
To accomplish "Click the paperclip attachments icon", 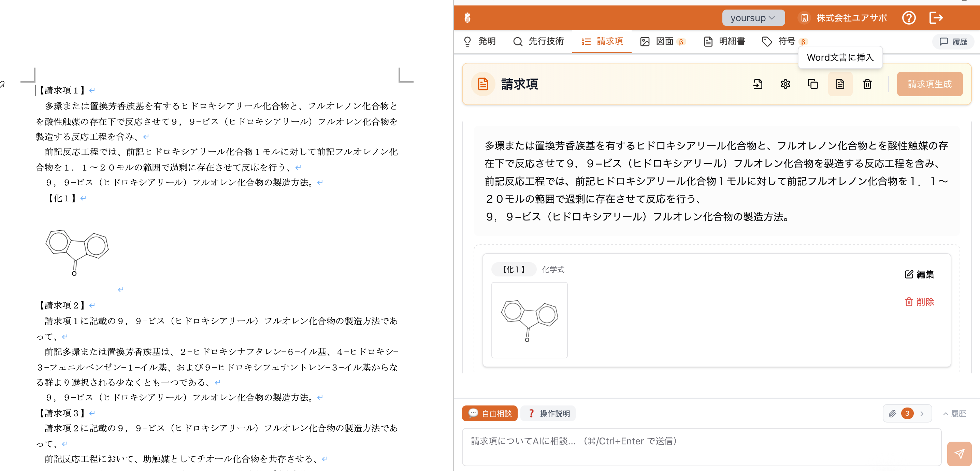I will (892, 414).
